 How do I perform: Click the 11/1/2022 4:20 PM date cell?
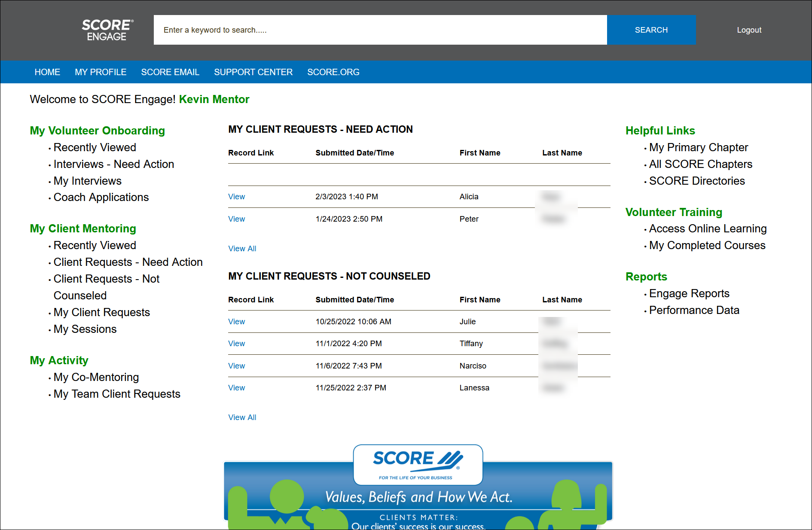(x=348, y=344)
